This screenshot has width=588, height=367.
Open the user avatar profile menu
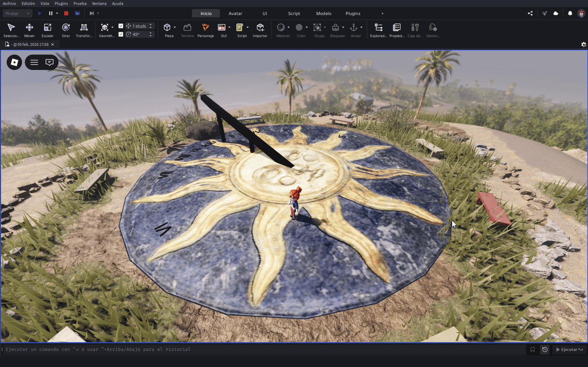pos(581,13)
